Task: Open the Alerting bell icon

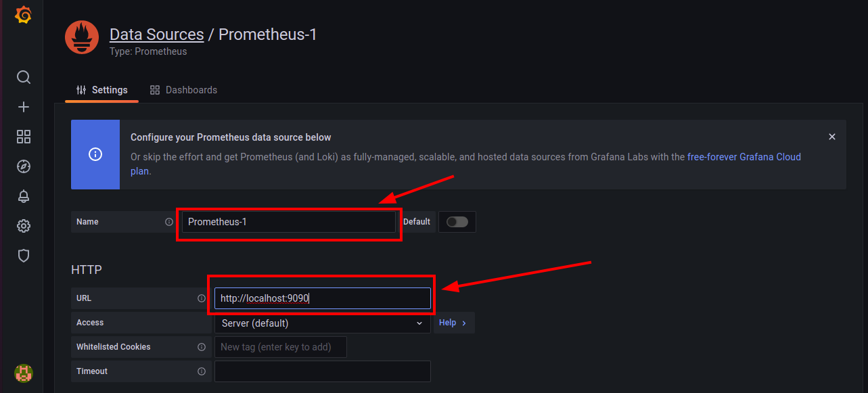Action: point(24,196)
